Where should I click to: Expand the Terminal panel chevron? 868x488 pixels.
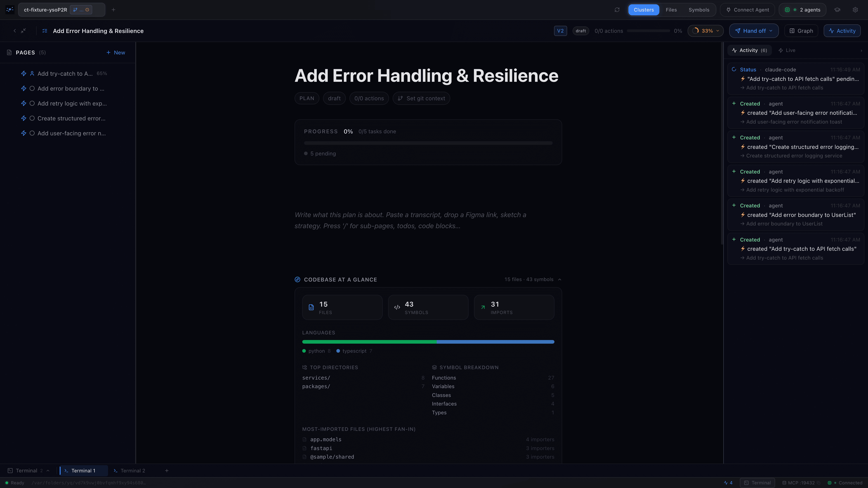click(48, 470)
